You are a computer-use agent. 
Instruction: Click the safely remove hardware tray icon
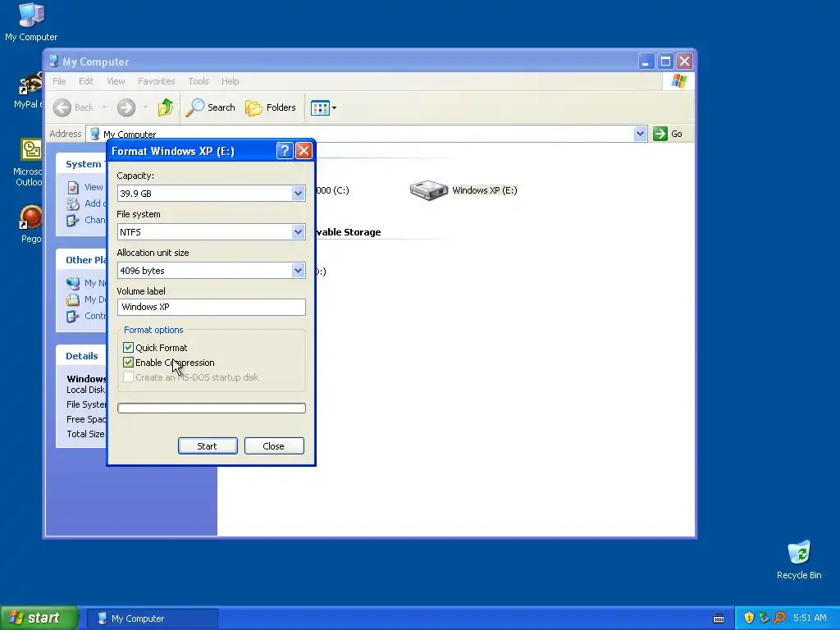pos(764,619)
